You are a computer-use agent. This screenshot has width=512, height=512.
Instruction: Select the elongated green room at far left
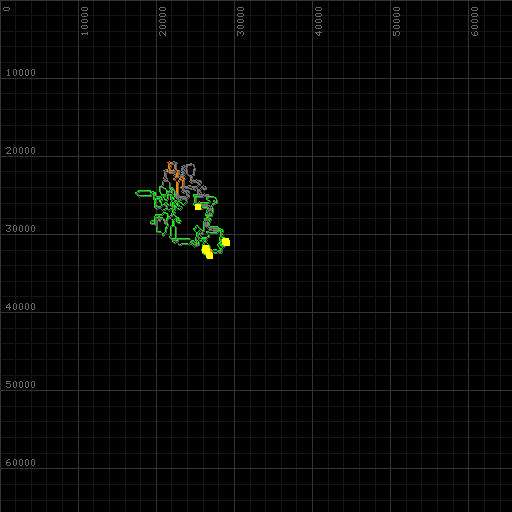pos(144,193)
